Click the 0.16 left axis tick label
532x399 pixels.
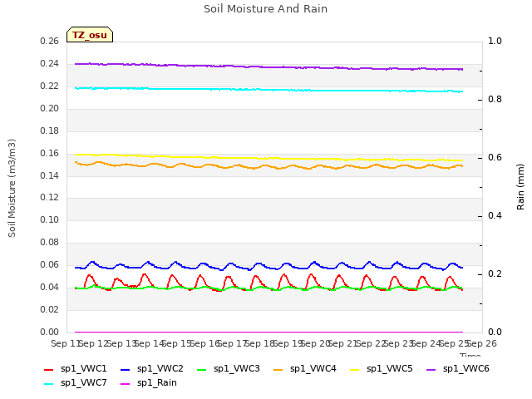point(49,153)
